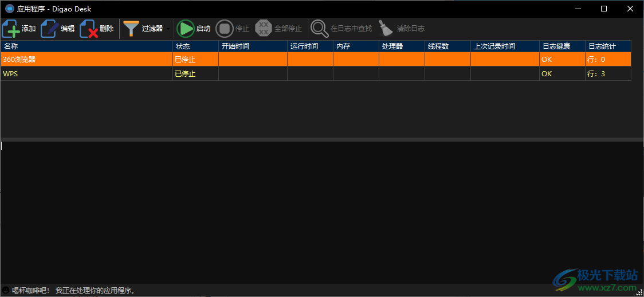Start the app with the 启动 play icon
644x297 pixels.
[x=186, y=29]
